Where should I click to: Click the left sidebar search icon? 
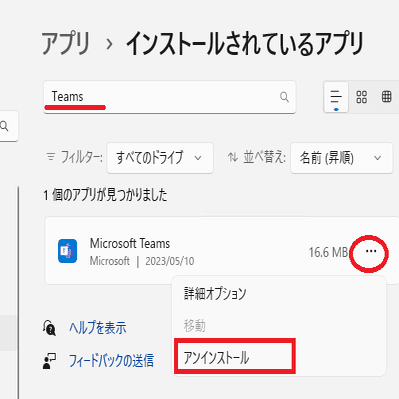[4, 126]
